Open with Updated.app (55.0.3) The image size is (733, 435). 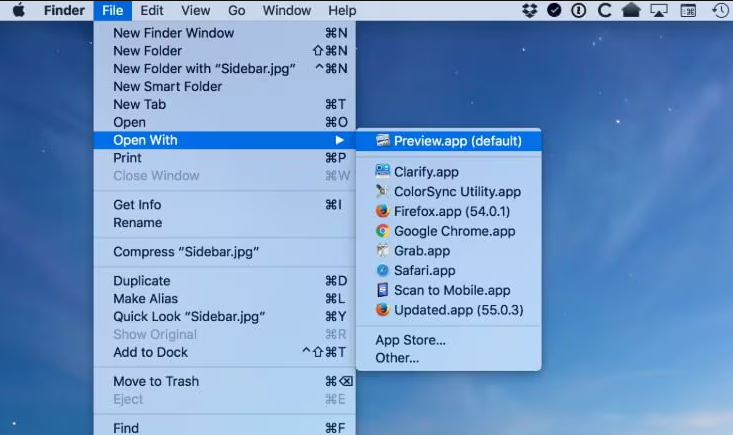pos(449,310)
